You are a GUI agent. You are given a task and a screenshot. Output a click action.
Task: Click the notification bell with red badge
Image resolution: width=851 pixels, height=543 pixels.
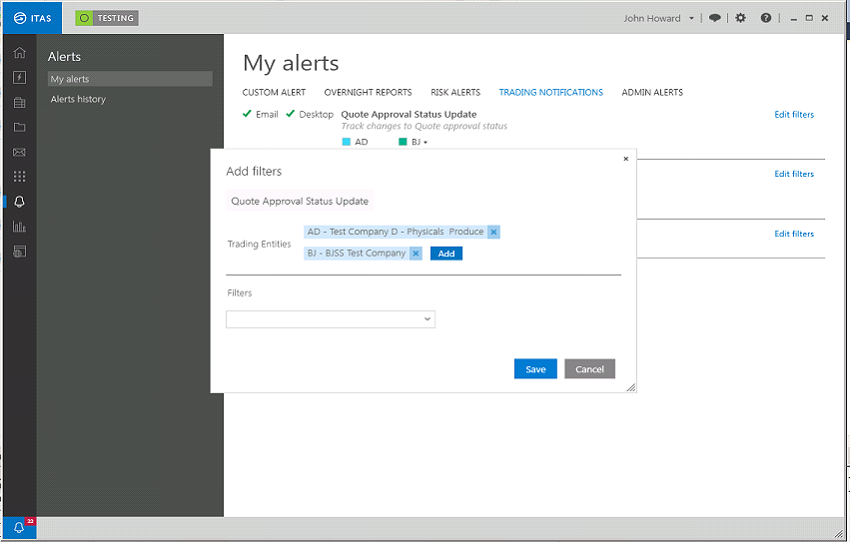click(x=20, y=527)
